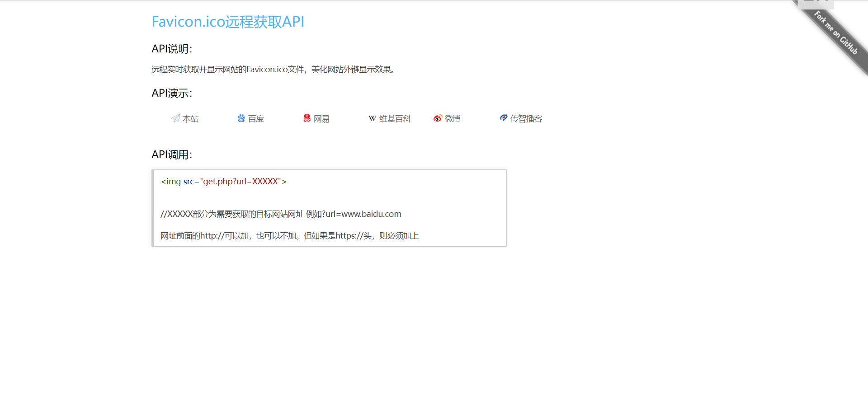Click the note about http:// and https:// prefixes

pos(290,235)
